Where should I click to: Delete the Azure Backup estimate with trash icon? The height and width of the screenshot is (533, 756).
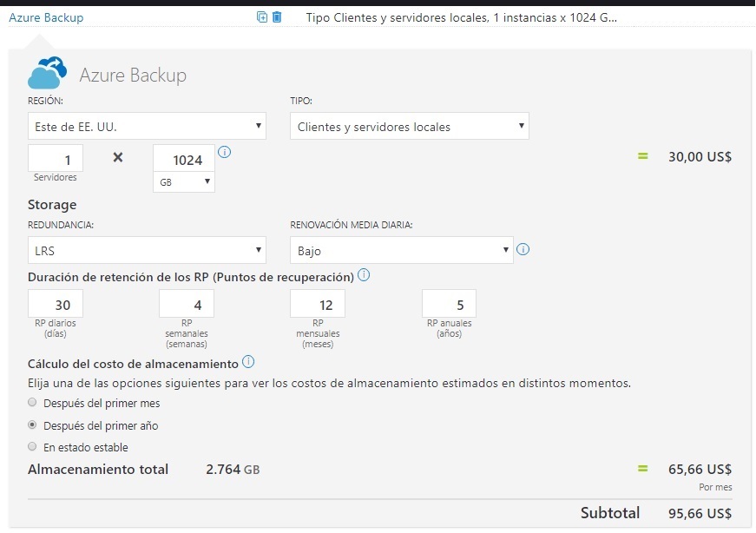[x=277, y=16]
